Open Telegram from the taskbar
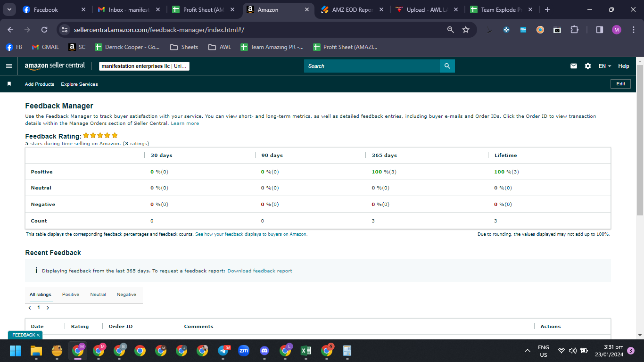Image resolution: width=644 pixels, height=362 pixels. [223, 351]
